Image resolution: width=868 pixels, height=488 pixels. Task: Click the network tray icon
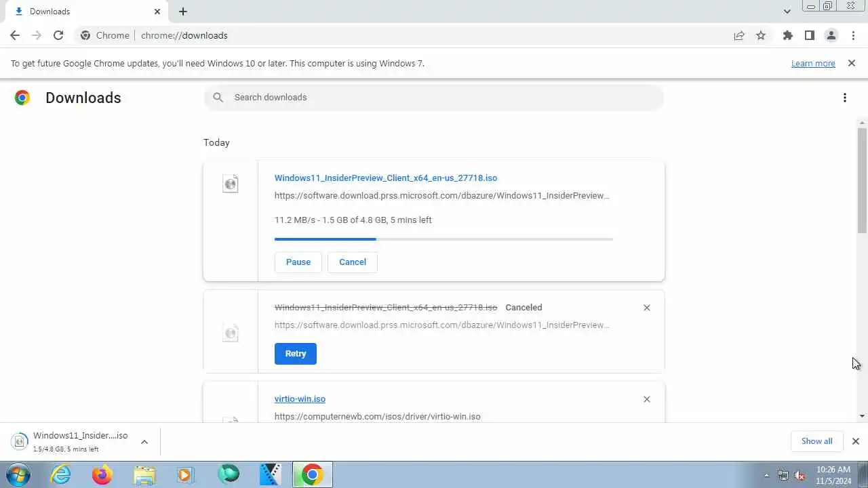coord(783,475)
